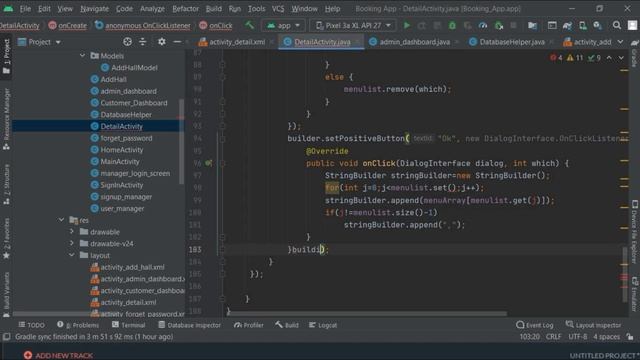This screenshot has height=360, width=640.
Task: Click ADD NEW TRACK in the bottom bar
Action: coord(58,355)
